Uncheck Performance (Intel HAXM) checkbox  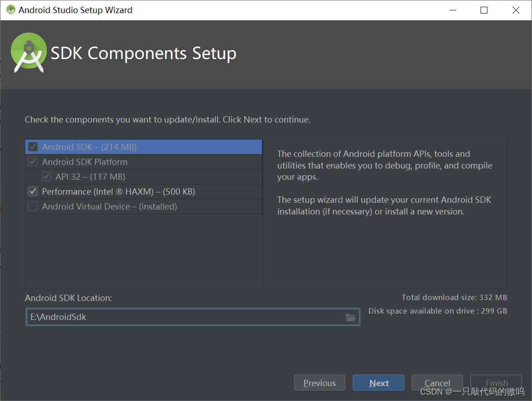(x=33, y=191)
